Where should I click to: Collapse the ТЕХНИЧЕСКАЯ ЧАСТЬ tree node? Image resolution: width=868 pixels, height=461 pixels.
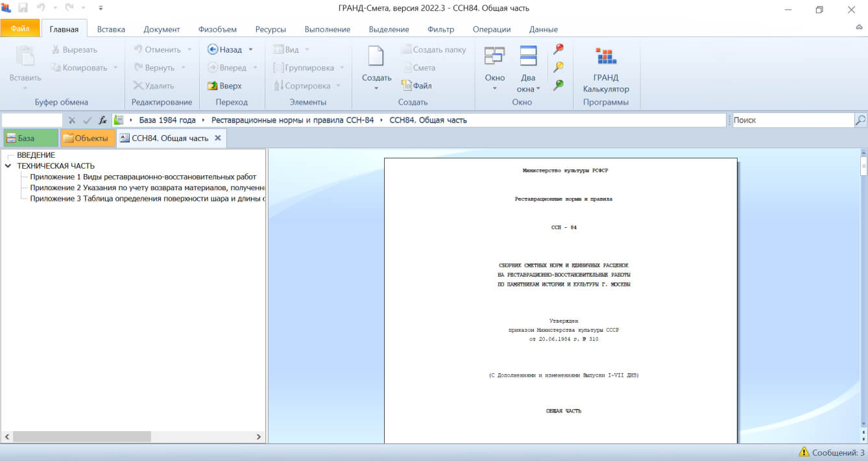pyautogui.click(x=8, y=166)
